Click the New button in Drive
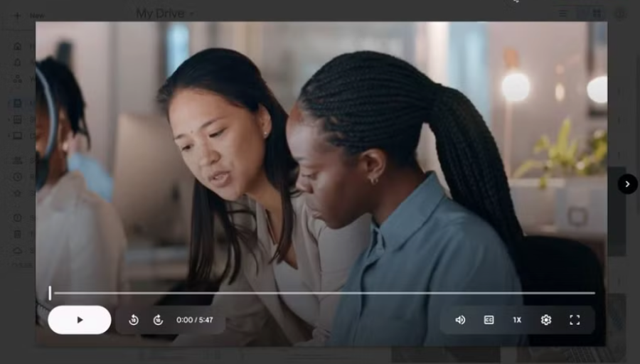The width and height of the screenshot is (640, 364). coord(29,16)
